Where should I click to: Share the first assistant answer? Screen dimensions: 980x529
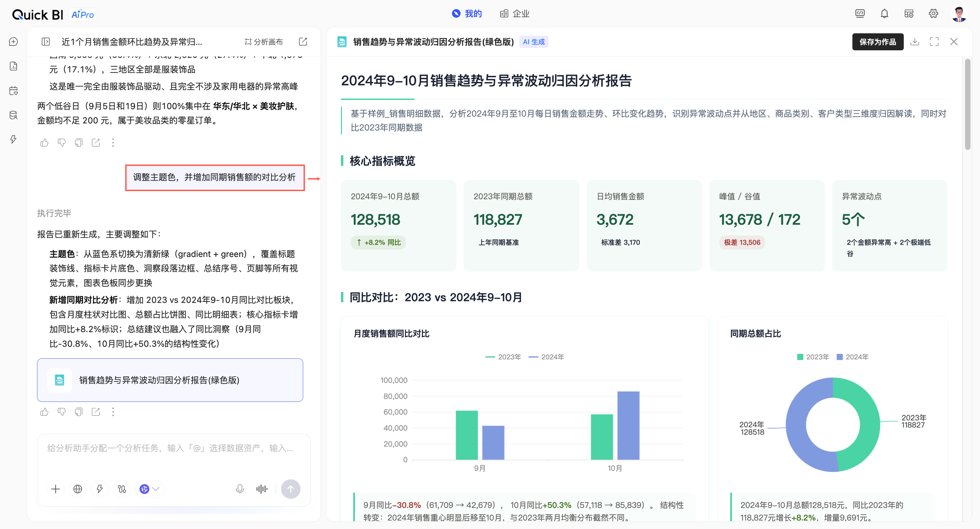96,142
